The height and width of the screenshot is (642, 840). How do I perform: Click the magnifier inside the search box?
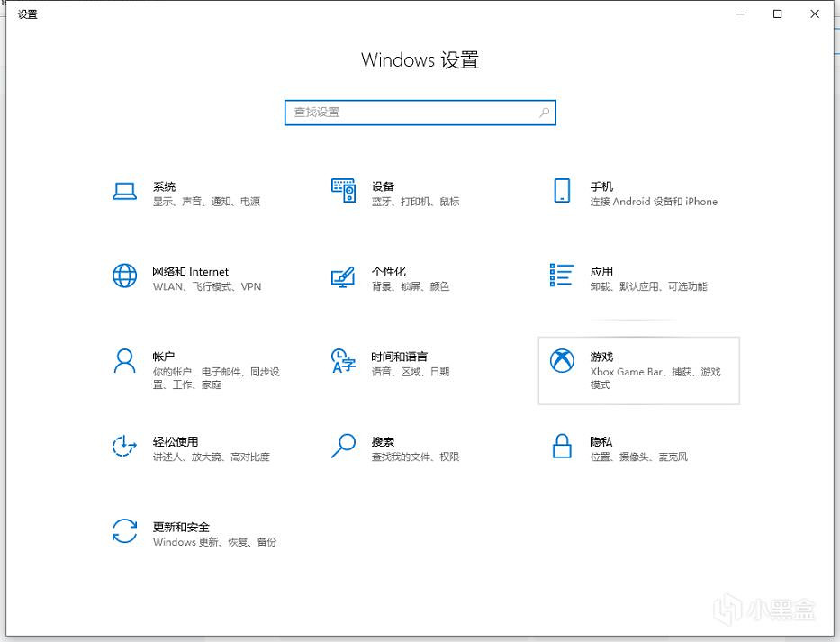pyautogui.click(x=544, y=113)
